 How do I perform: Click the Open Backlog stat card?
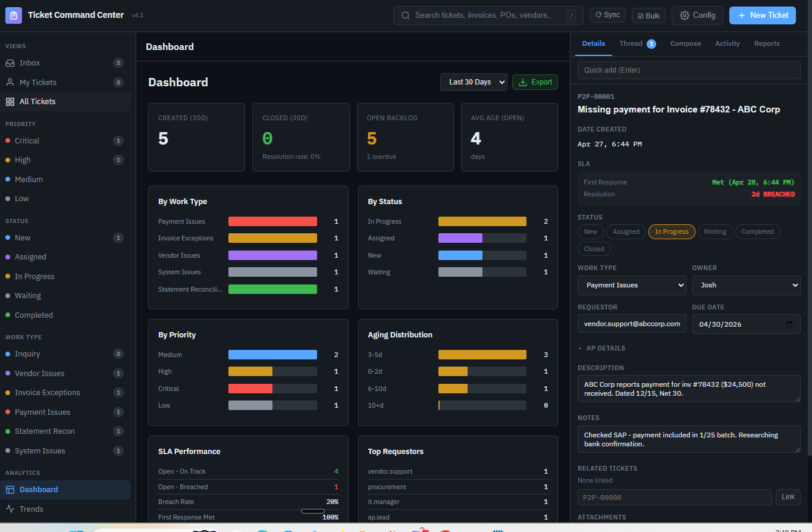click(405, 137)
